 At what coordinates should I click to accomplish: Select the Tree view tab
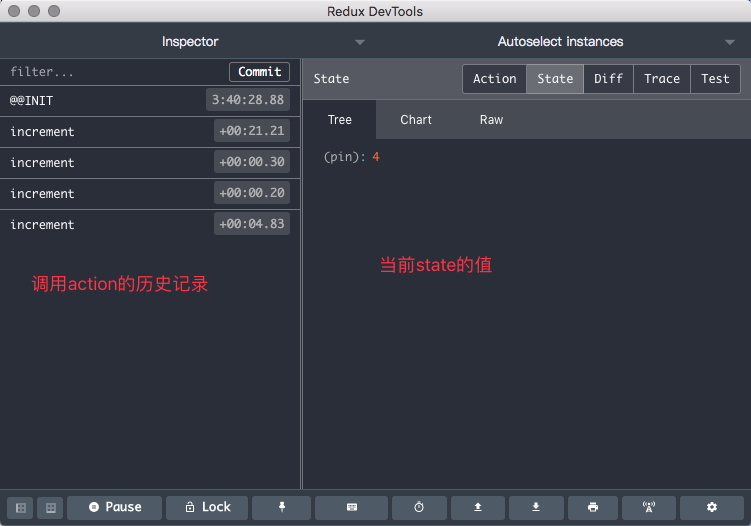point(340,120)
